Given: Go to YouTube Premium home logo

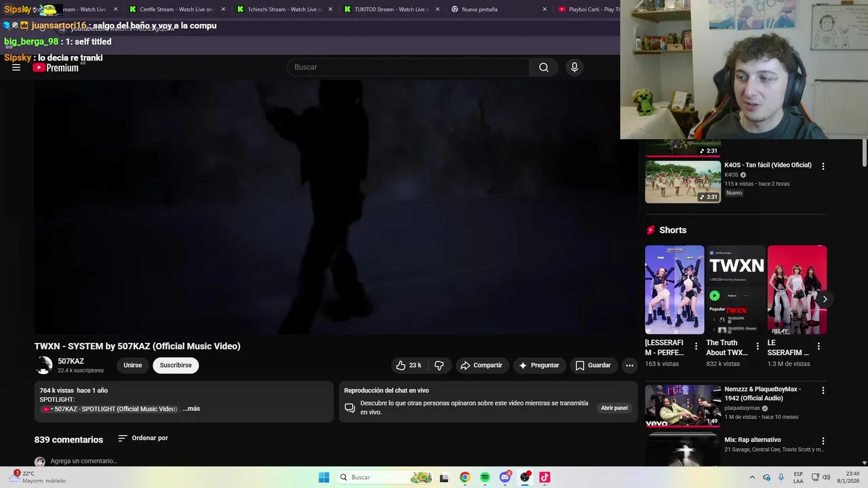Looking at the screenshot, I should click(x=56, y=68).
